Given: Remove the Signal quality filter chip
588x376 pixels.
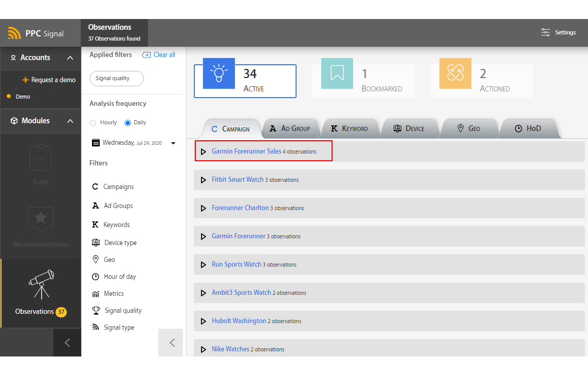Looking at the screenshot, I should click(117, 79).
